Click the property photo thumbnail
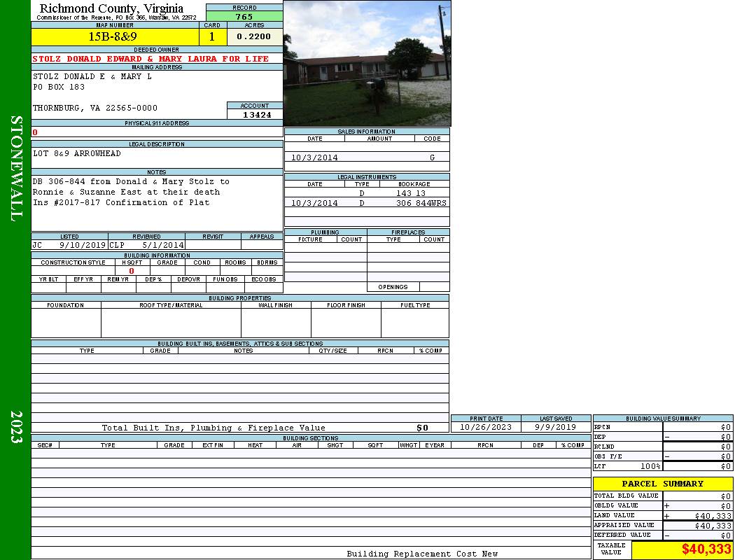The height and width of the screenshot is (560, 735). 367,63
